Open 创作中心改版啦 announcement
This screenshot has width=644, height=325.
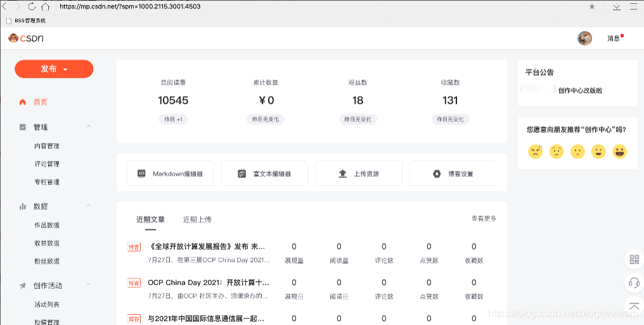coord(580,91)
